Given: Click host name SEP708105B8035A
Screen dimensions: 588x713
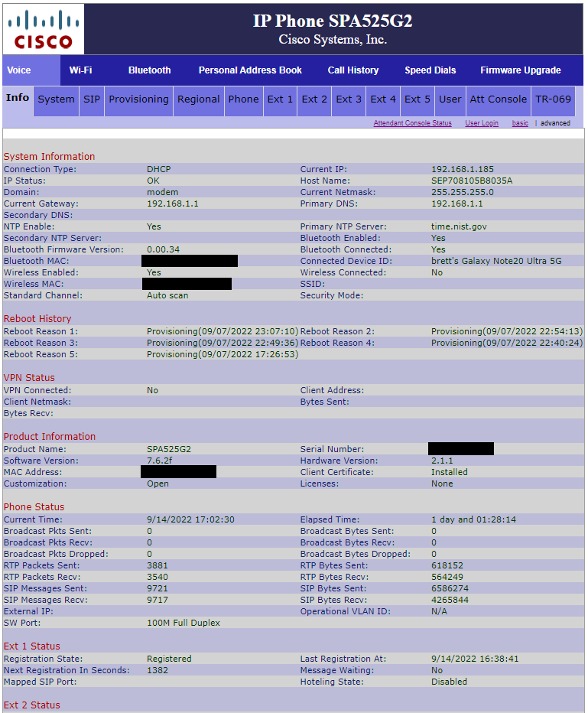Looking at the screenshot, I should click(x=472, y=181).
